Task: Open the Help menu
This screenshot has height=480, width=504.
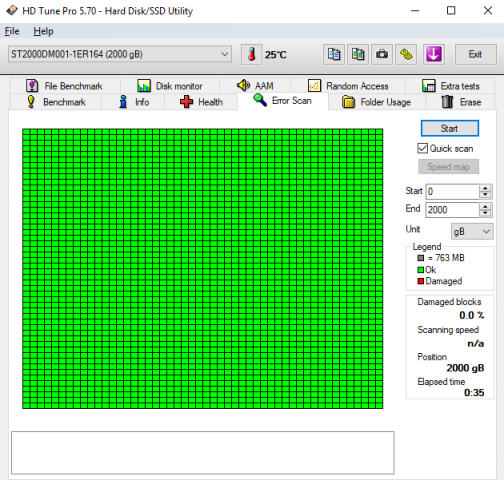Action: click(43, 31)
